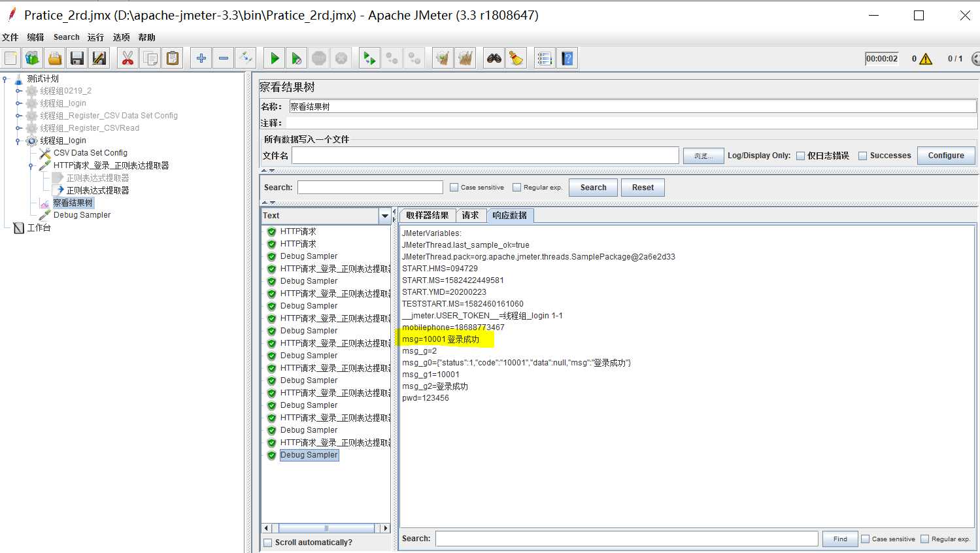This screenshot has width=980, height=553.
Task: Click the response data Search input at bottom
Action: pos(626,539)
